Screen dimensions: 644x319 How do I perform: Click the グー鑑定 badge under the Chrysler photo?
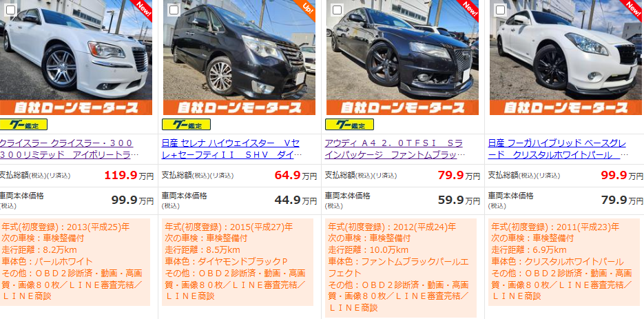point(23,125)
